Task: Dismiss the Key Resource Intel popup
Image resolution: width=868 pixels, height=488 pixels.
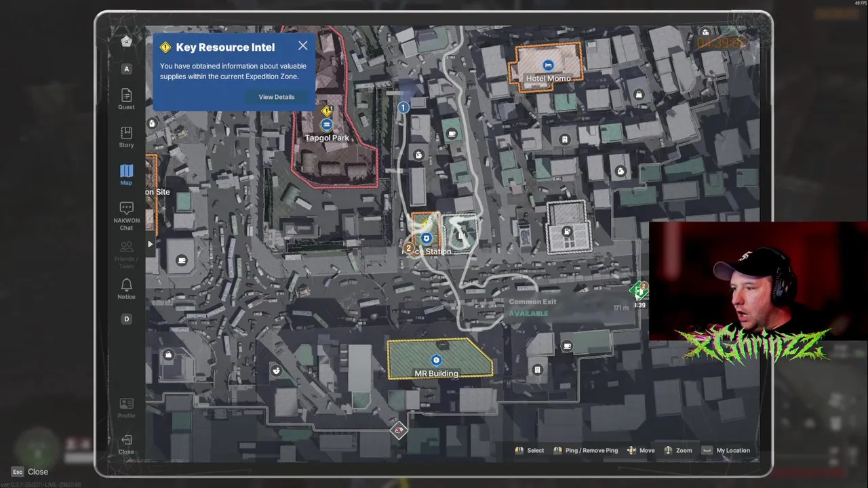Action: click(x=302, y=45)
